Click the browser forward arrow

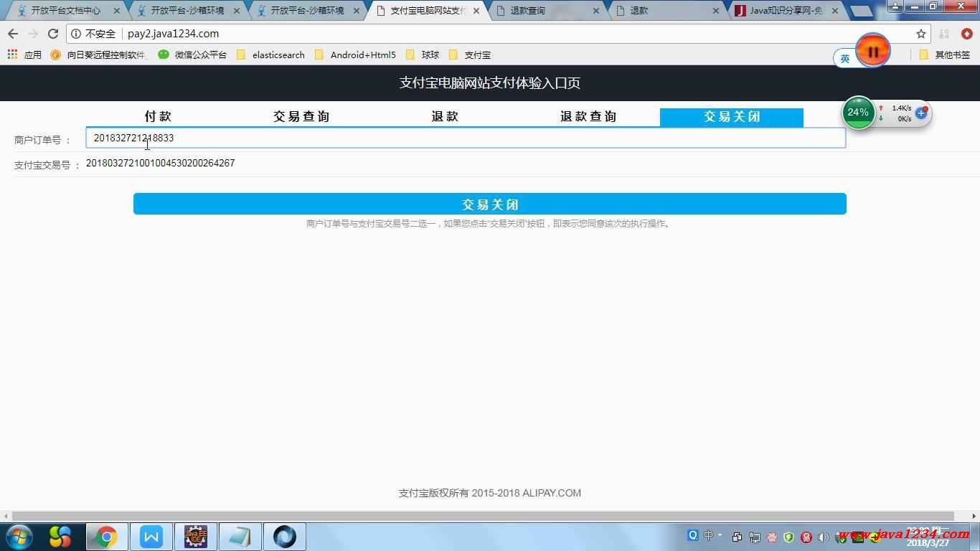pyautogui.click(x=33, y=34)
